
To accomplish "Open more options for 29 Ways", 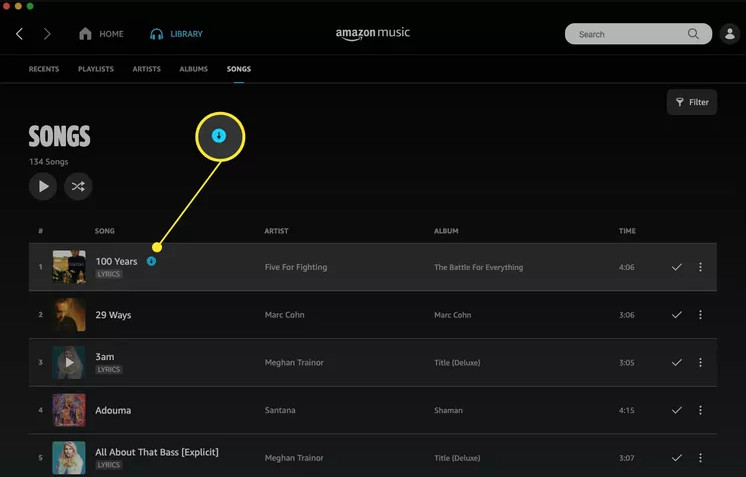I will coord(700,315).
